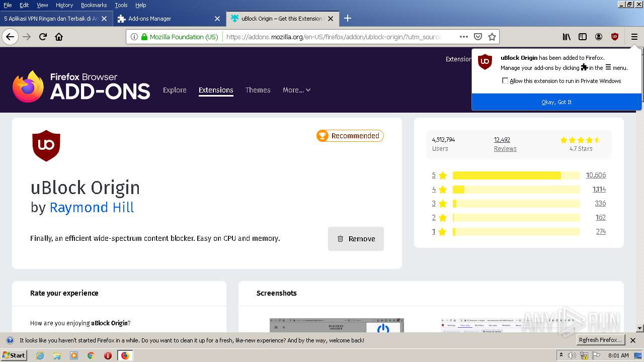Viewport: 644px width, 362px height.
Task: Open the Firefox home page icon
Action: click(x=59, y=37)
